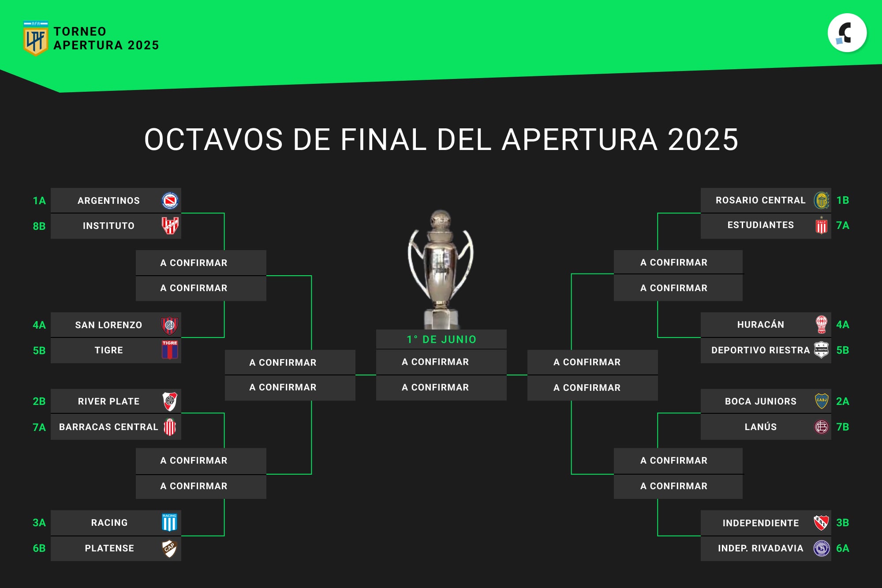The image size is (882, 588).
Task: Click the Estudiantes team name box
Action: [766, 226]
